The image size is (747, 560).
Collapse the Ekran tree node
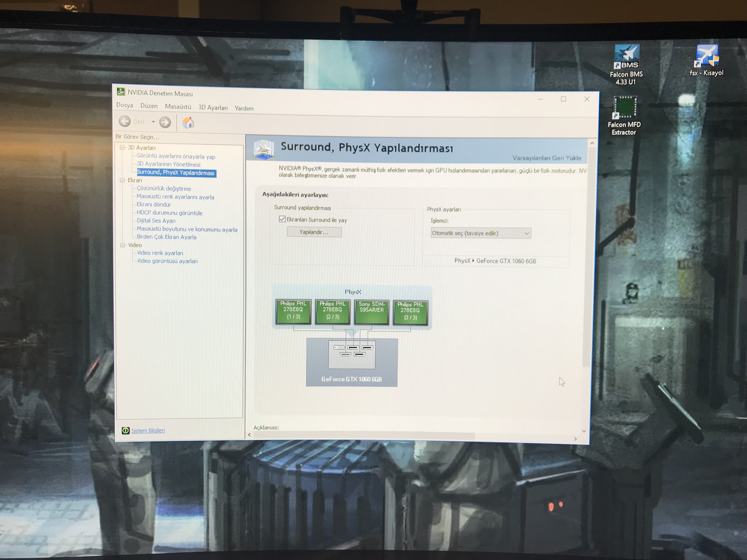pyautogui.click(x=122, y=180)
